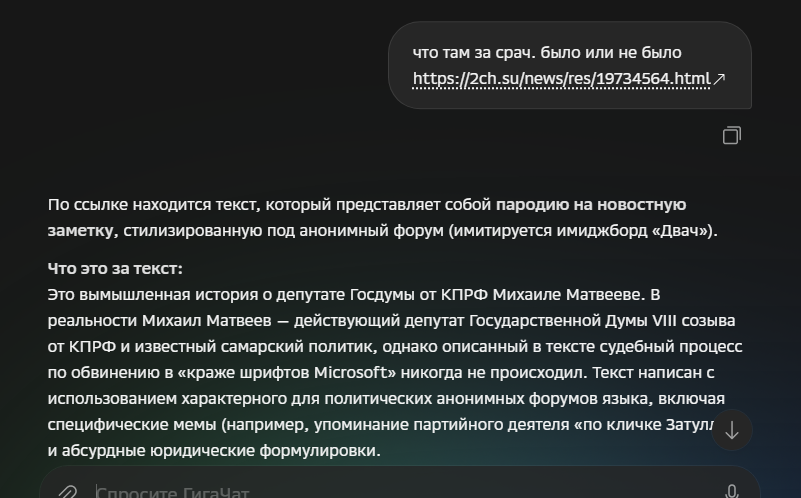Jump to latest with down-arrow button
Screen dimensions: 801x498
pos(732,430)
